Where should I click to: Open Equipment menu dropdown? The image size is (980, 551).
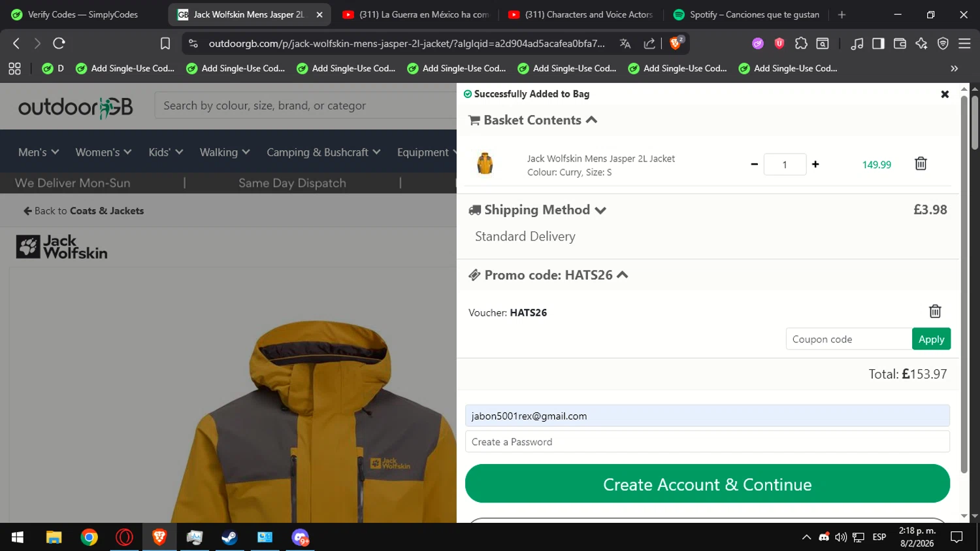(x=426, y=152)
